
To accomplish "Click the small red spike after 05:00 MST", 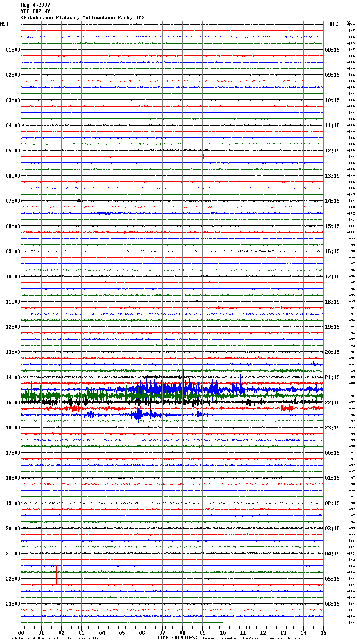I will coord(203,157).
